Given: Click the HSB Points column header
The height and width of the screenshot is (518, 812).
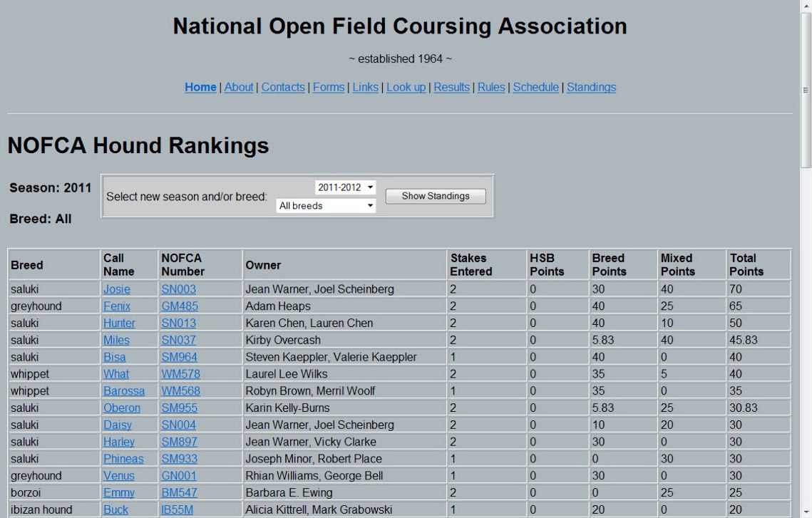Looking at the screenshot, I should 557,265.
